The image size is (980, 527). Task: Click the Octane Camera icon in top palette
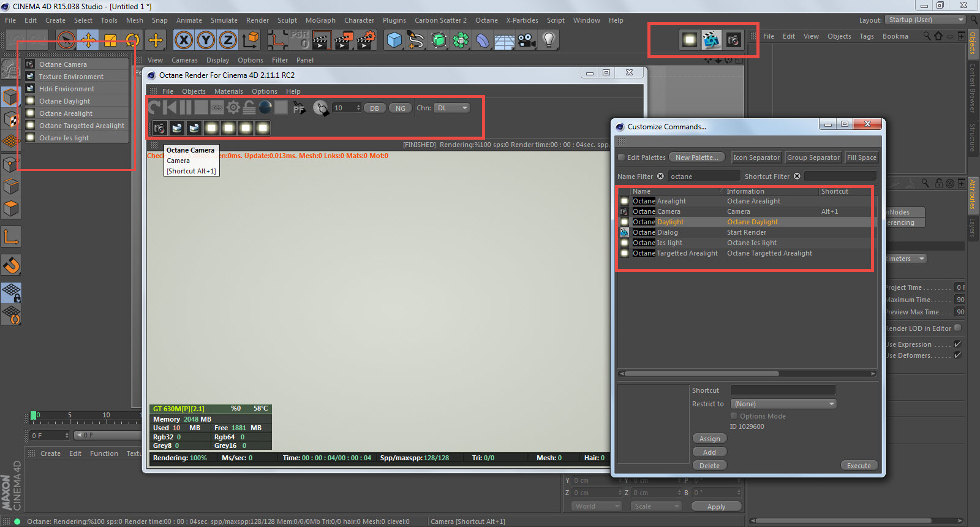[733, 40]
